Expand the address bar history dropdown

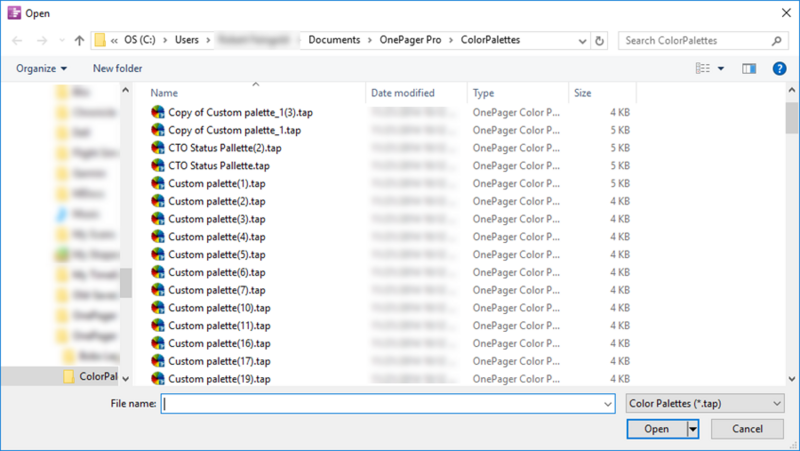[582, 41]
